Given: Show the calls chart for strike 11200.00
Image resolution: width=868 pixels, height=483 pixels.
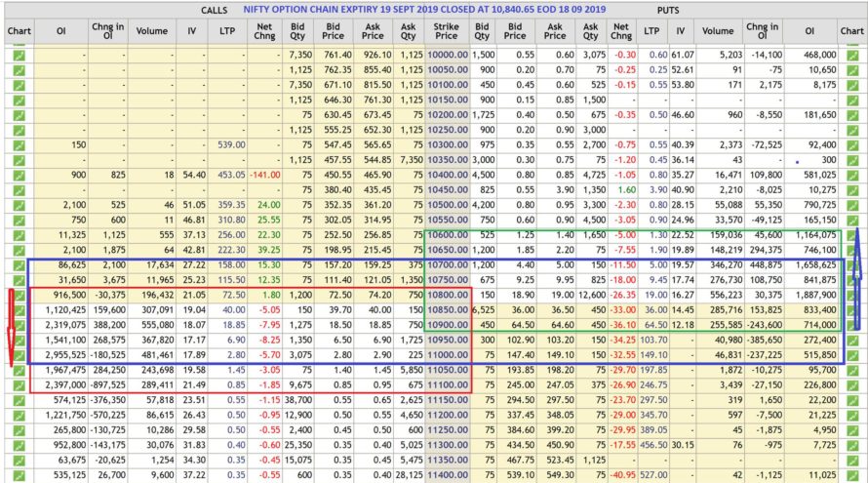Looking at the screenshot, I should click(x=19, y=415).
